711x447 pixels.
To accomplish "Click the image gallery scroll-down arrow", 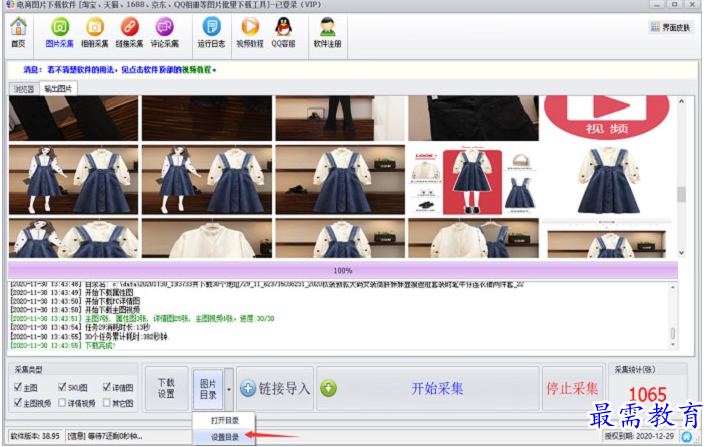I will click(x=681, y=253).
